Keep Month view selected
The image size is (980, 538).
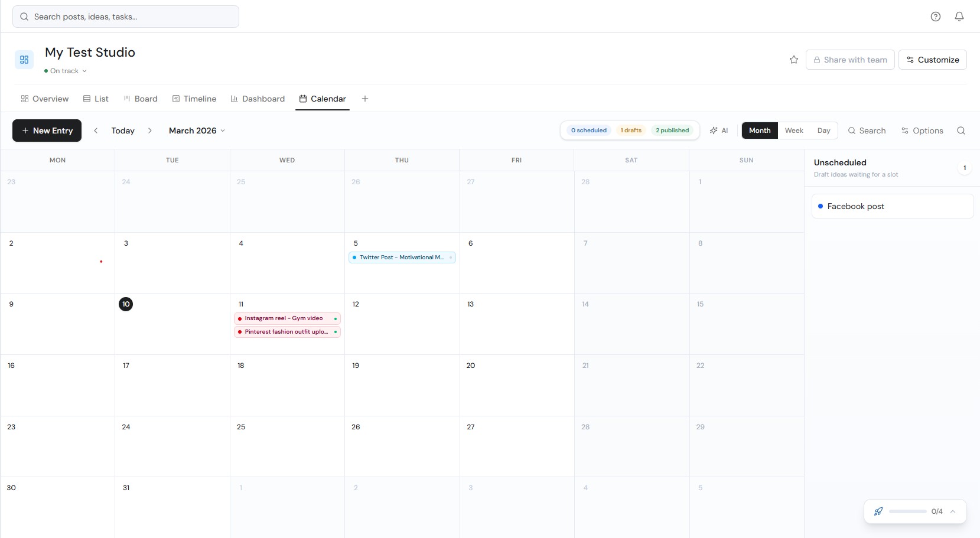(x=759, y=131)
